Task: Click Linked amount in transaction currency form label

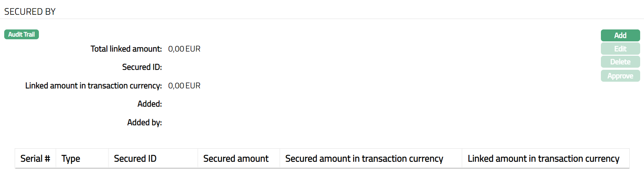Action: pos(94,86)
